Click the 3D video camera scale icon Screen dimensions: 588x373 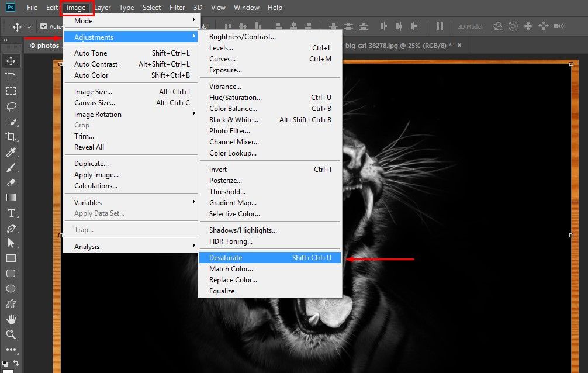coord(559,26)
